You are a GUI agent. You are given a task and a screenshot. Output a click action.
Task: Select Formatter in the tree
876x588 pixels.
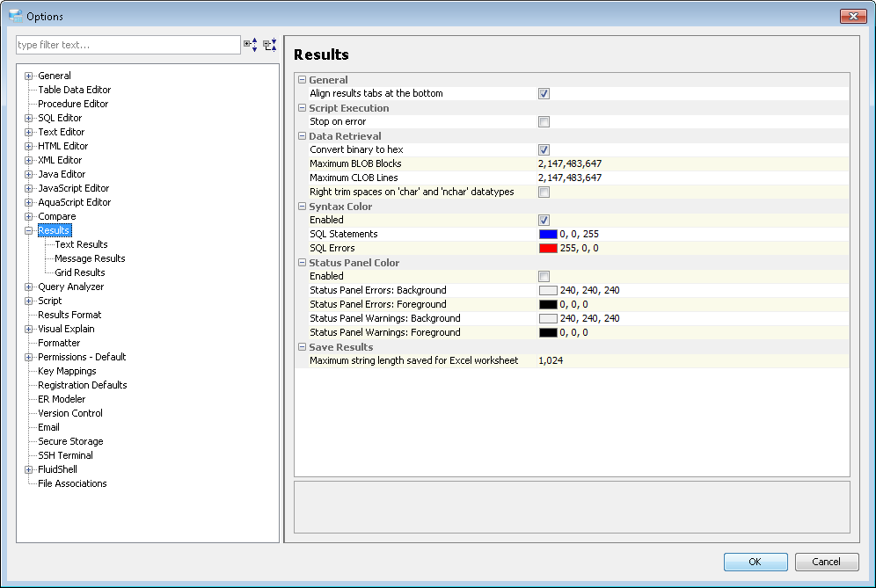[59, 343]
